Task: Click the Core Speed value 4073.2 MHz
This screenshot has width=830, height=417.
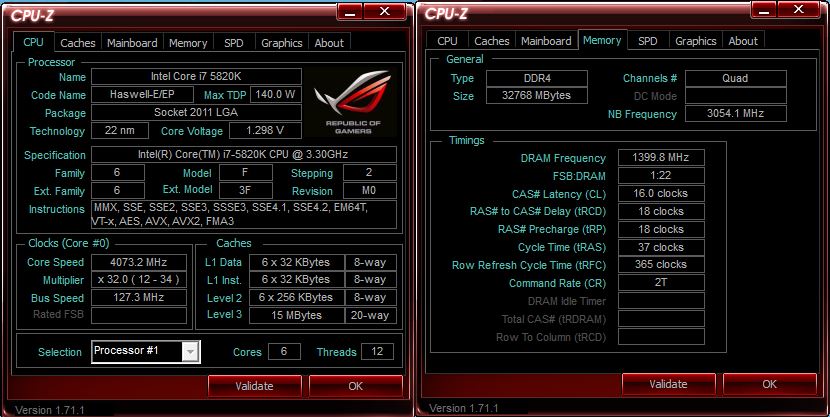Action: tap(139, 262)
